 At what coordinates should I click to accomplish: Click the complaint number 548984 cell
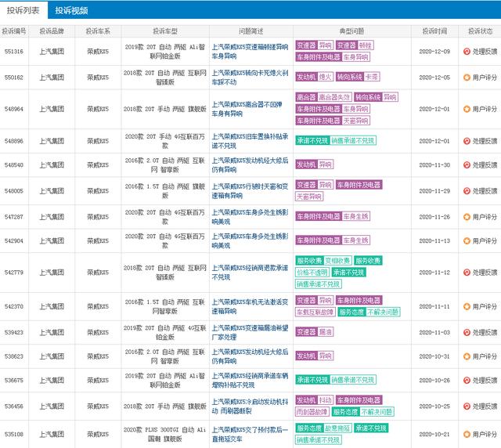tap(14, 109)
